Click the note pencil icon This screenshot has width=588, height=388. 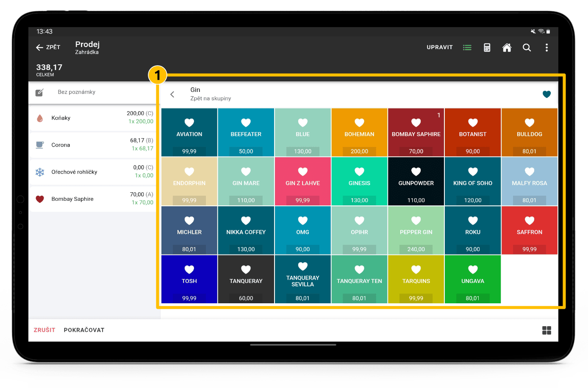pyautogui.click(x=39, y=92)
